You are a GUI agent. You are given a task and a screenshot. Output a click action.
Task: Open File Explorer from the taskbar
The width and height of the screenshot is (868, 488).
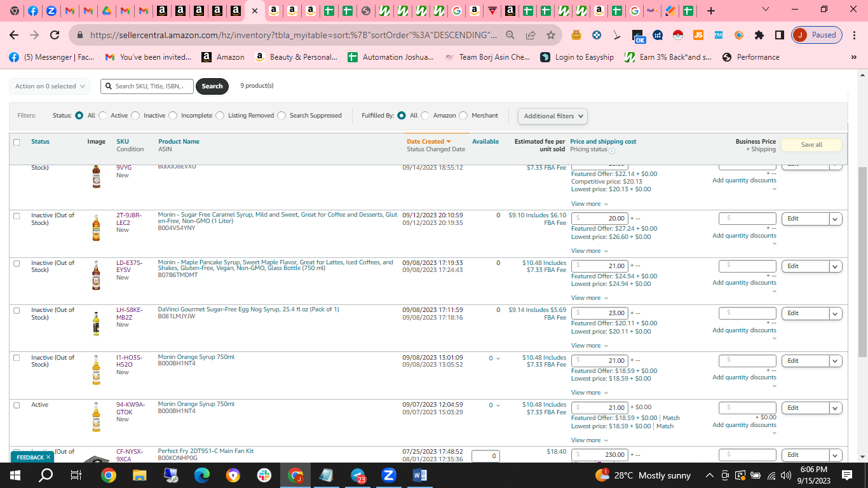[x=140, y=475]
